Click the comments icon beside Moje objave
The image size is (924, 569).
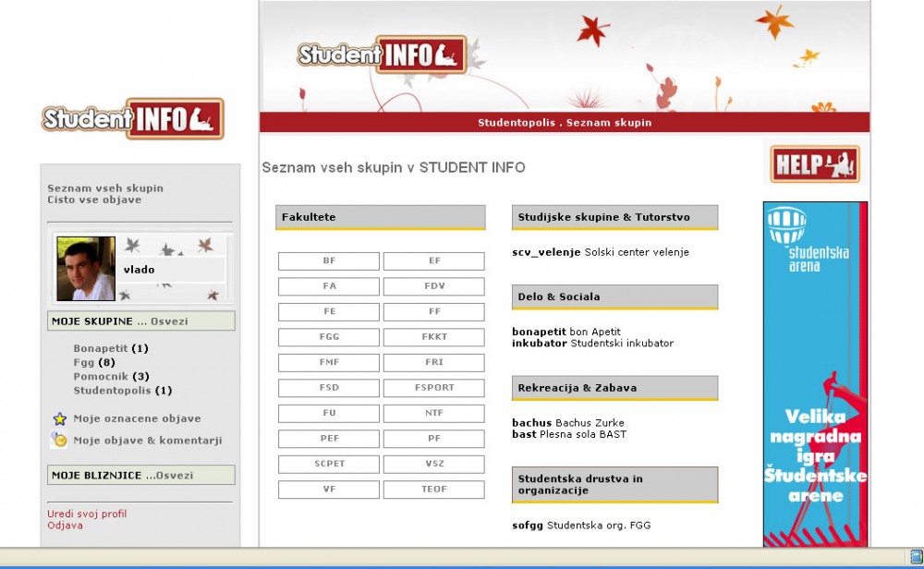tap(59, 441)
